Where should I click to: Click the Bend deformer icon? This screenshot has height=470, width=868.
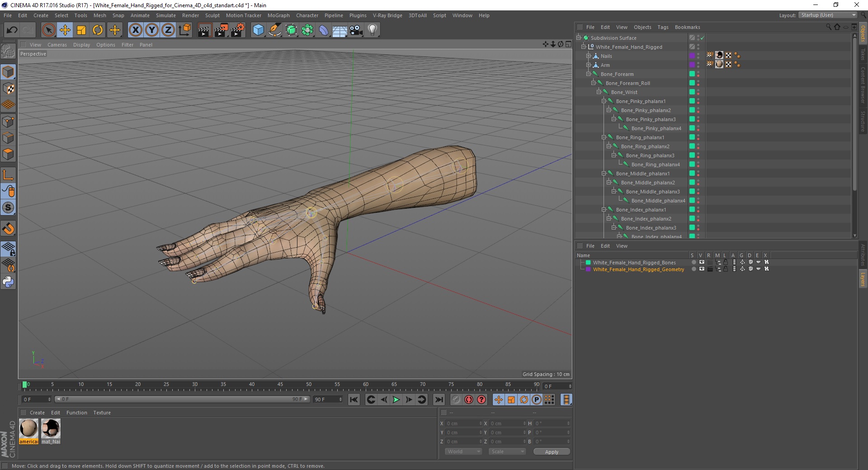pyautogui.click(x=324, y=30)
